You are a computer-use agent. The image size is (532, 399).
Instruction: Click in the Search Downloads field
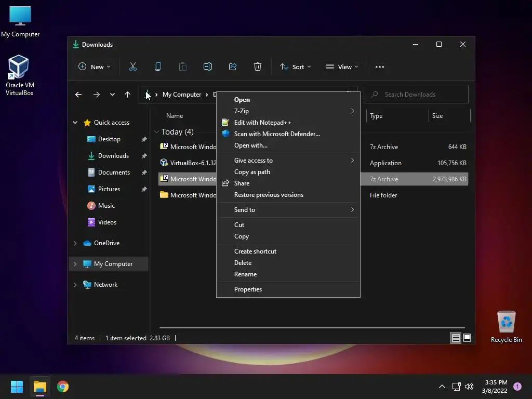click(x=416, y=95)
